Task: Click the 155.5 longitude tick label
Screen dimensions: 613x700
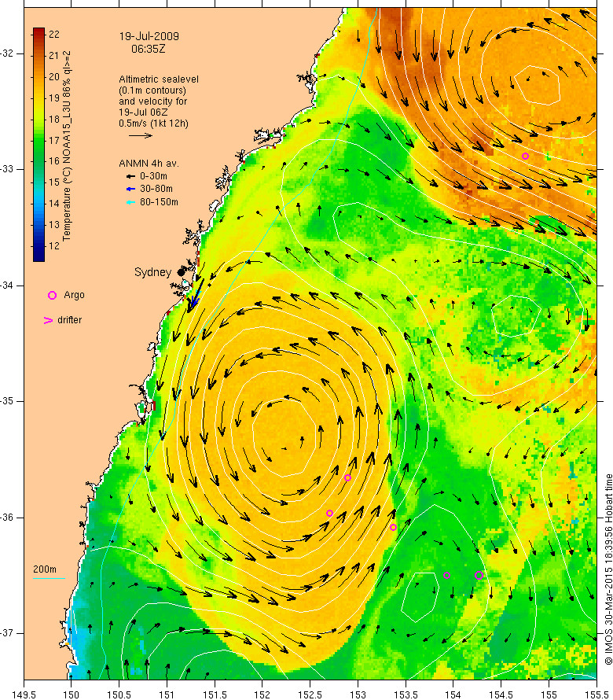Action: point(596,694)
